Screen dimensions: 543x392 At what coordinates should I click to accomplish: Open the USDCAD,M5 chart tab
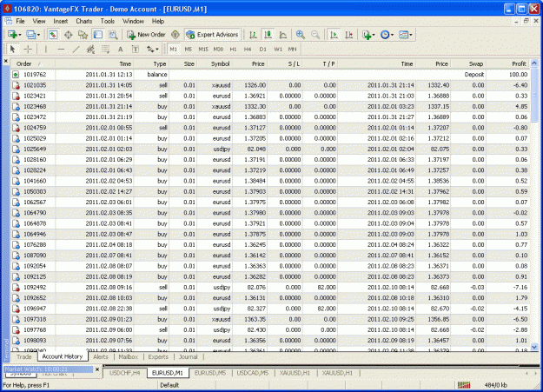pyautogui.click(x=253, y=373)
